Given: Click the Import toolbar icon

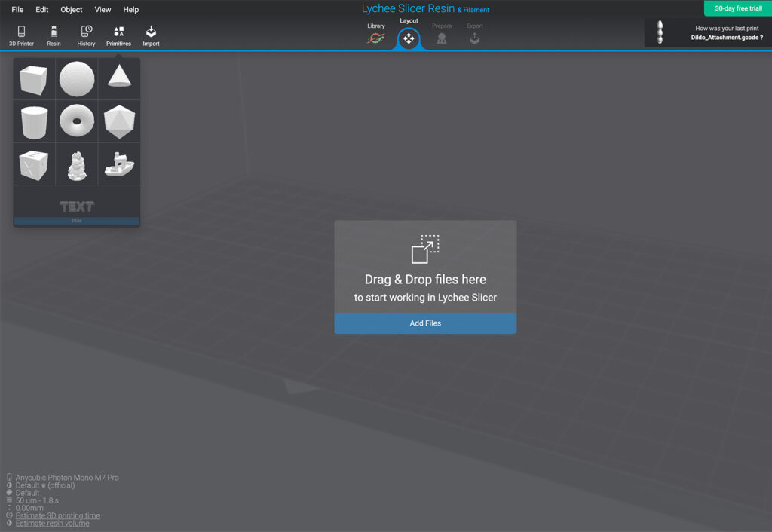Looking at the screenshot, I should pyautogui.click(x=151, y=35).
